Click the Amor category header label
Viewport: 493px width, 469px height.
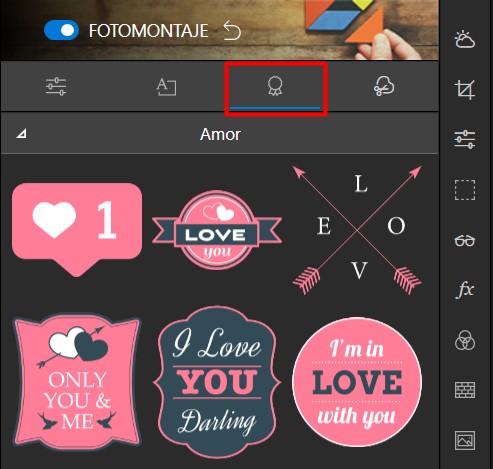pos(220,135)
